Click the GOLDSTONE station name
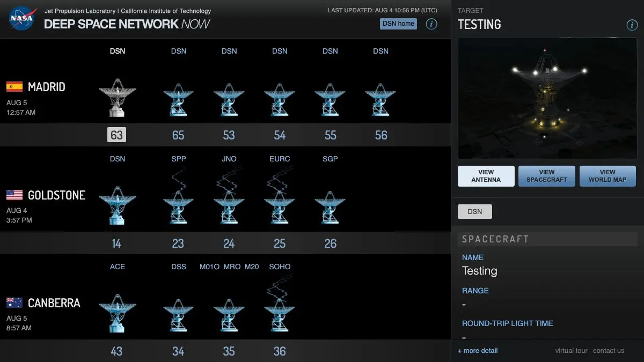This screenshot has width=644, height=362. pyautogui.click(x=56, y=195)
